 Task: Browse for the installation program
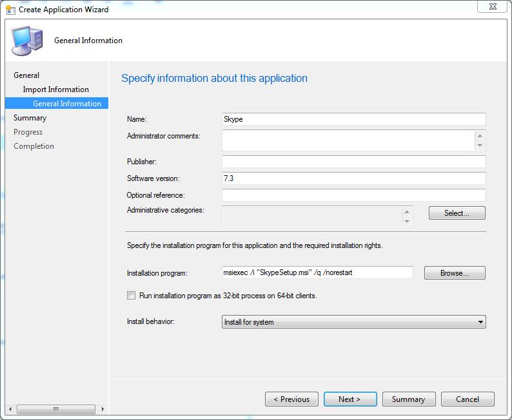pos(455,273)
